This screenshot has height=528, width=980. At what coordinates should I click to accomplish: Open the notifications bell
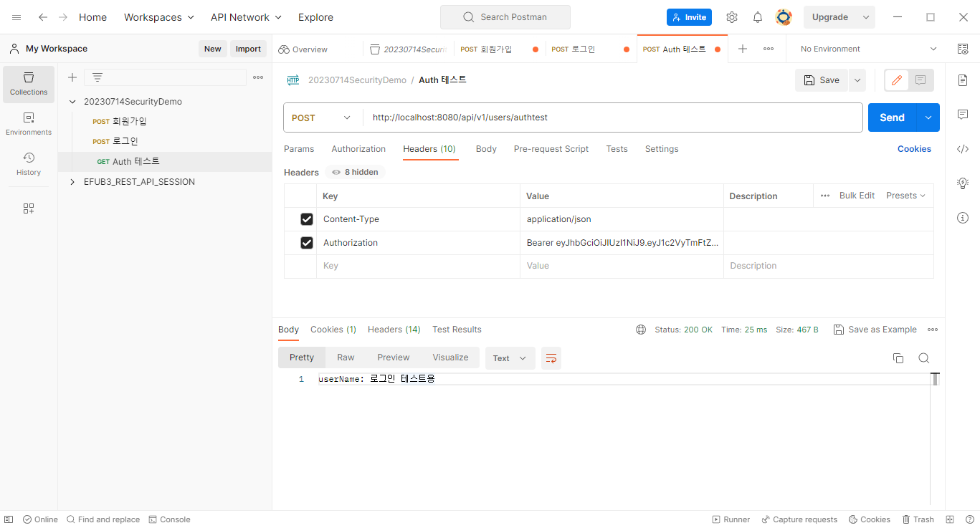point(758,17)
